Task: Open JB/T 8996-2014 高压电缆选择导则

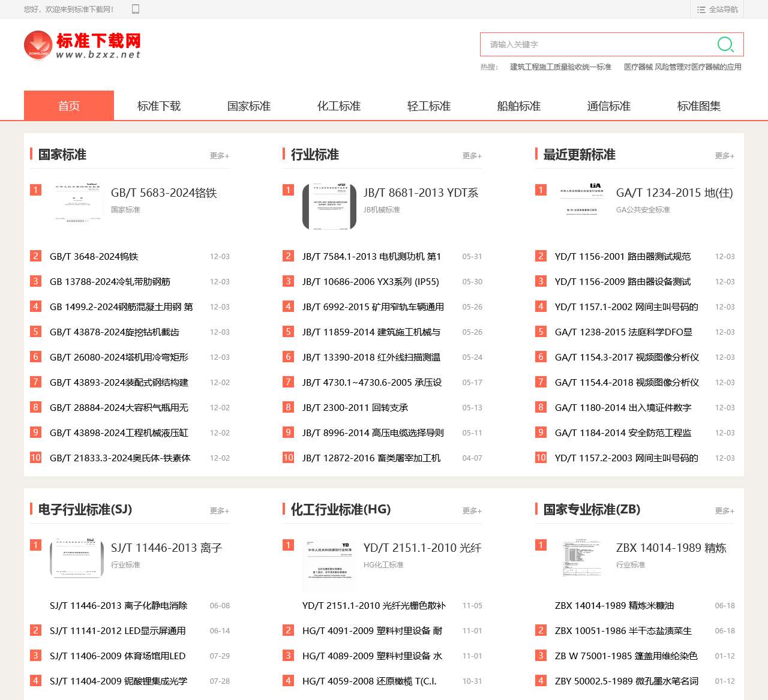Action: click(x=373, y=433)
